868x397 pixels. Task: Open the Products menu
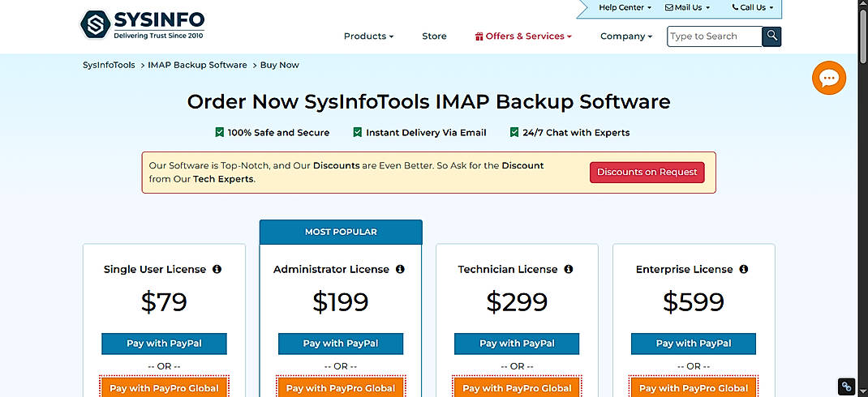tap(368, 36)
